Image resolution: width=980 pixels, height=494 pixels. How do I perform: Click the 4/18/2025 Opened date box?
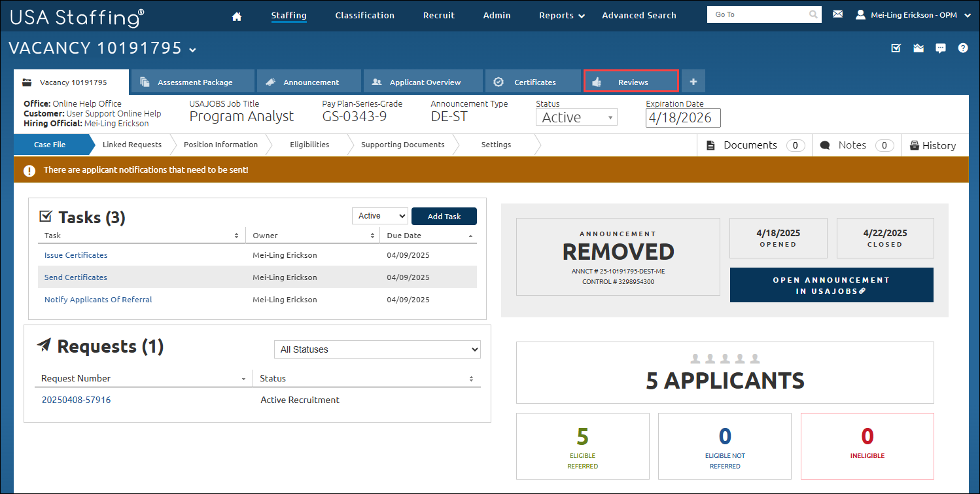click(779, 238)
